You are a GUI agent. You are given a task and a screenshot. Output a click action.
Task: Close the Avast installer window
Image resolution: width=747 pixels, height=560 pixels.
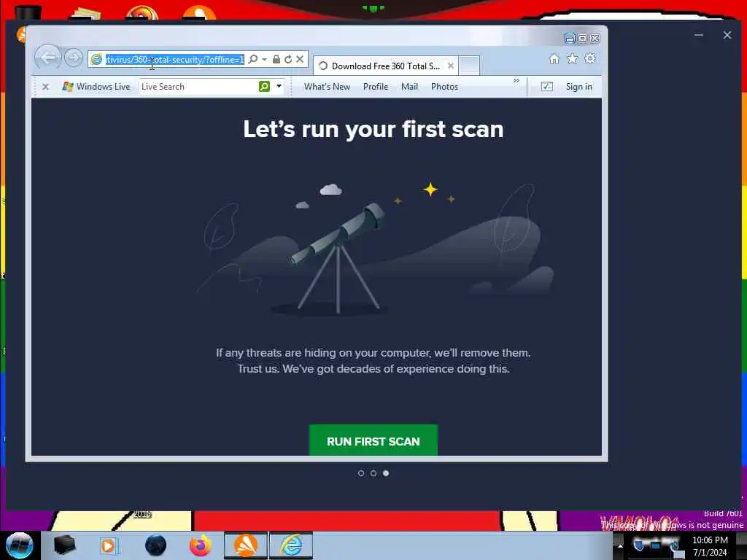tap(727, 35)
